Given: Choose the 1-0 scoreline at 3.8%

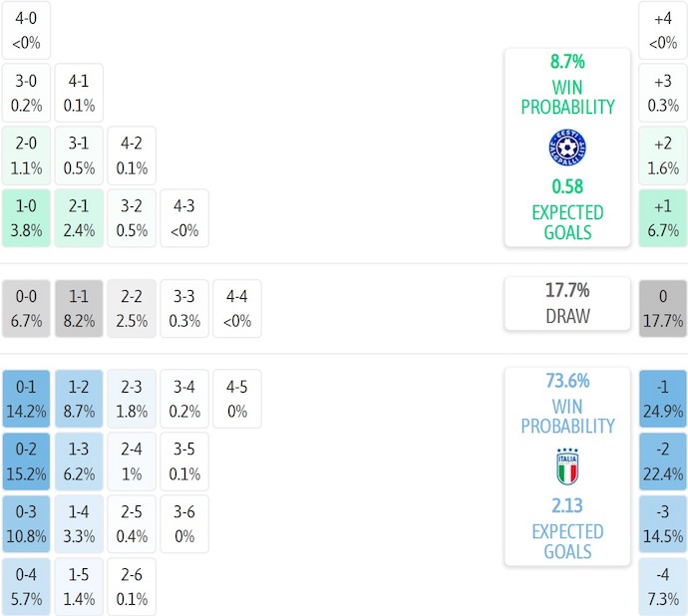Looking at the screenshot, I should (27, 218).
